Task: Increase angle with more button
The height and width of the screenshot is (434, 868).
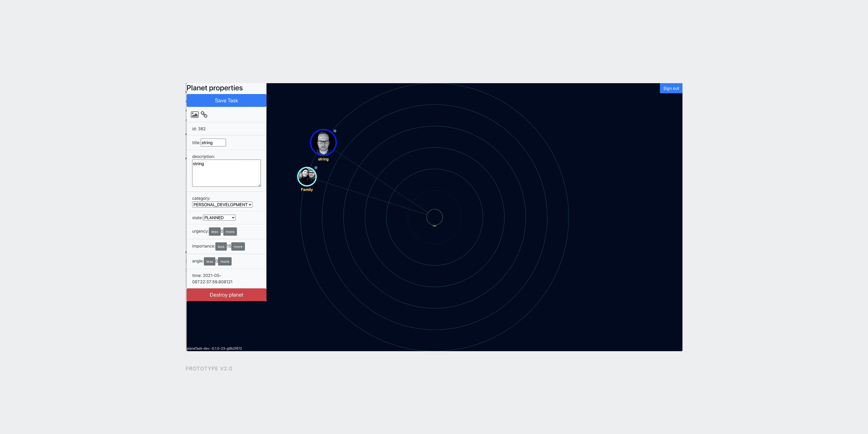Action: [225, 261]
